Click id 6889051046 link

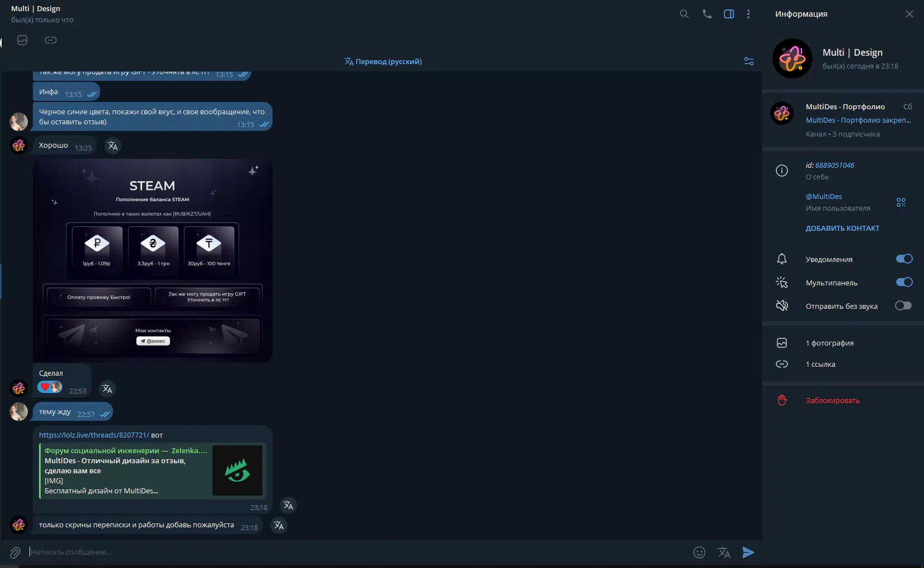(834, 166)
